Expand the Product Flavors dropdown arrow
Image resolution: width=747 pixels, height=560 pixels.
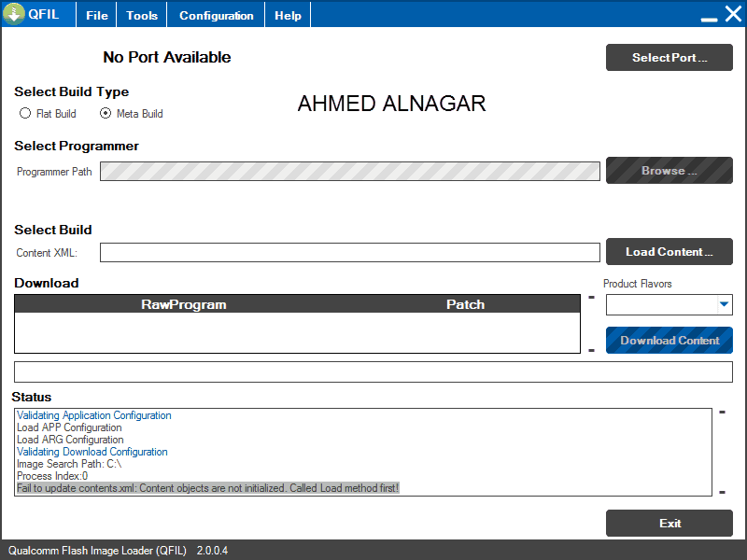click(725, 304)
